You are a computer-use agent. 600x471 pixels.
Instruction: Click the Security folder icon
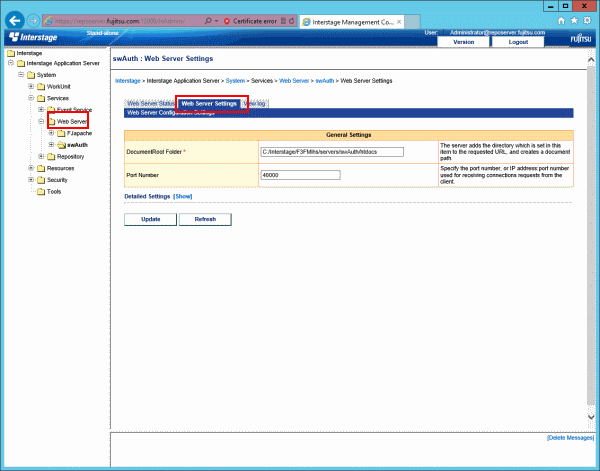point(41,180)
